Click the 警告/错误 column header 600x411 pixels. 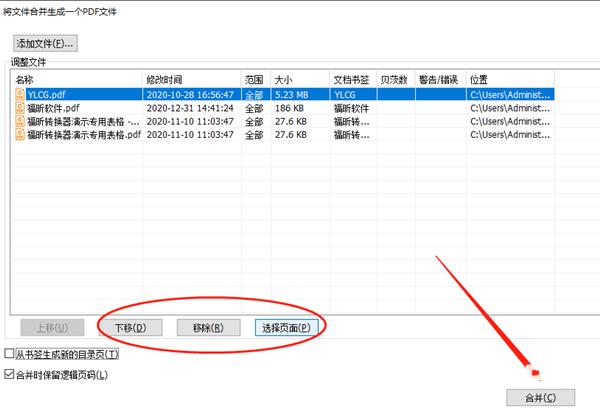tap(441, 80)
